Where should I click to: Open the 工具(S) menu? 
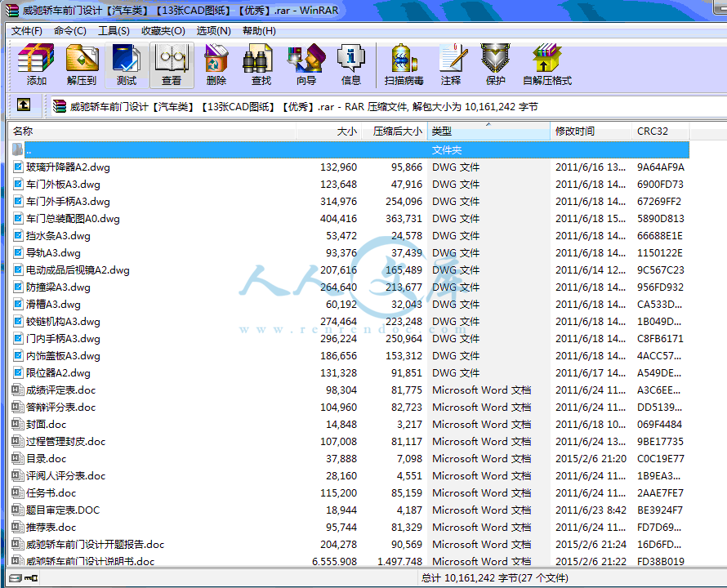pyautogui.click(x=114, y=31)
